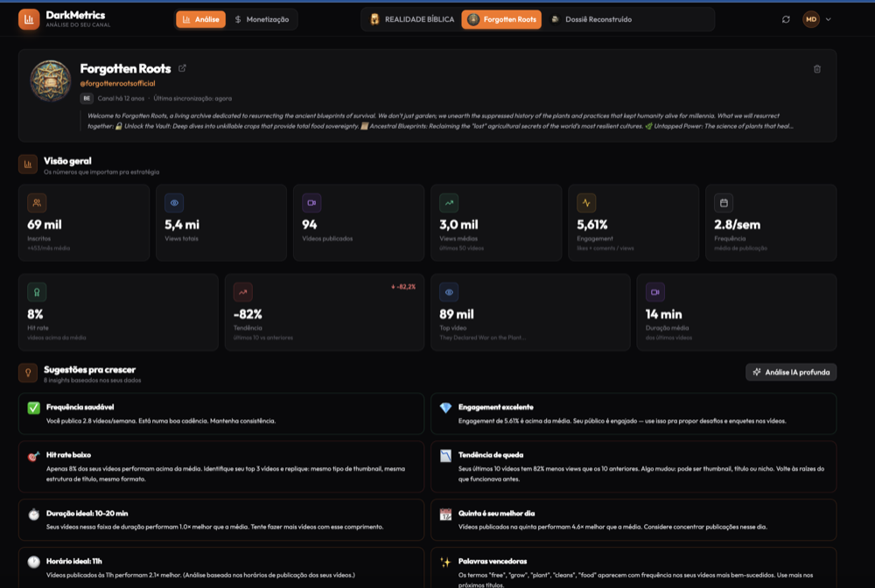Click the green check icon on Frequência saudável
This screenshot has width=875, height=588.
click(33, 408)
